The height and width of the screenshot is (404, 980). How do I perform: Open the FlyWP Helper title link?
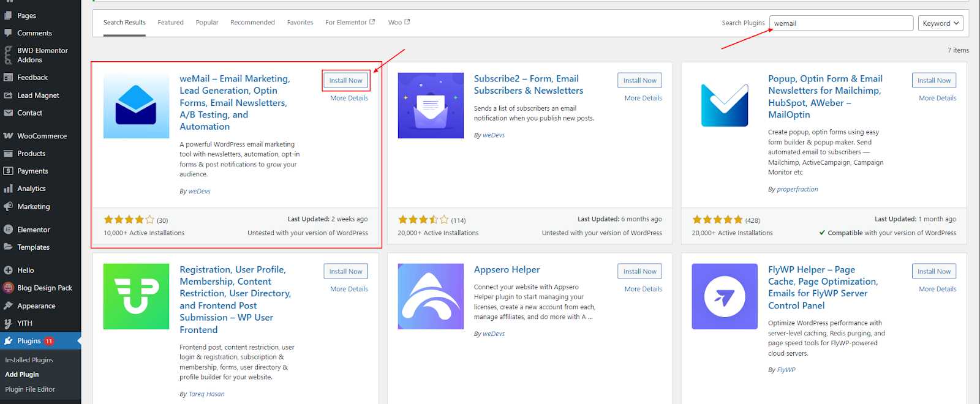pos(823,288)
